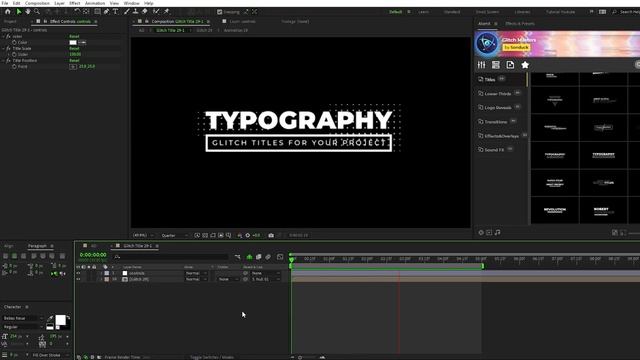Open the Animation menu

[x=95, y=3]
